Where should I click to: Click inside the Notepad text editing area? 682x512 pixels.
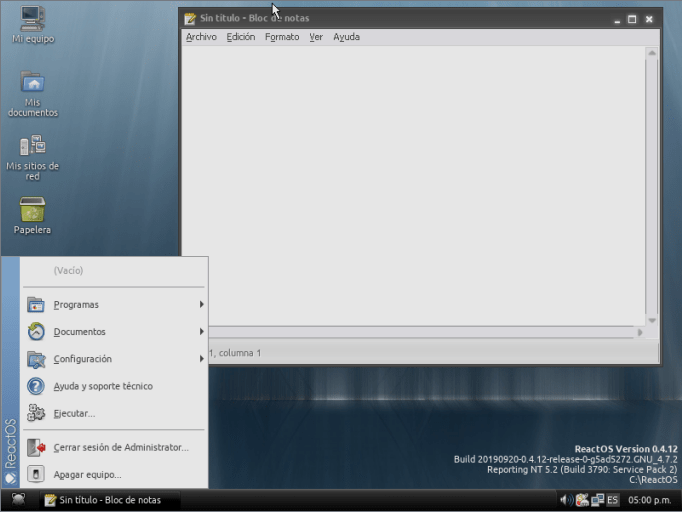point(413,186)
